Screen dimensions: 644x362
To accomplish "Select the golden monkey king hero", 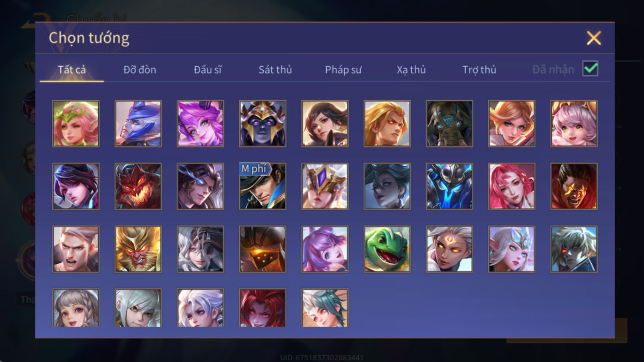I will pos(138,249).
